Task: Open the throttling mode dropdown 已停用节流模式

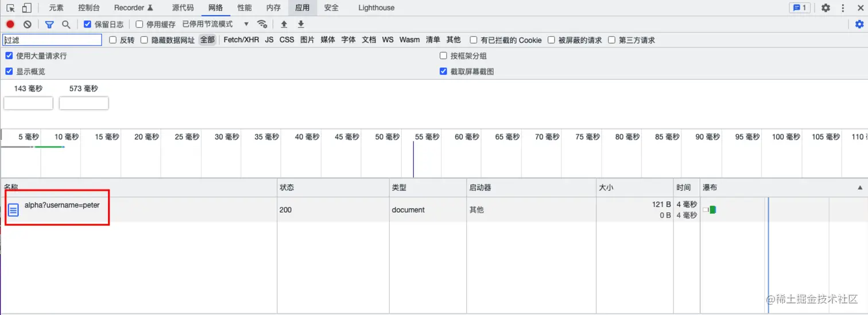Action: 215,24
